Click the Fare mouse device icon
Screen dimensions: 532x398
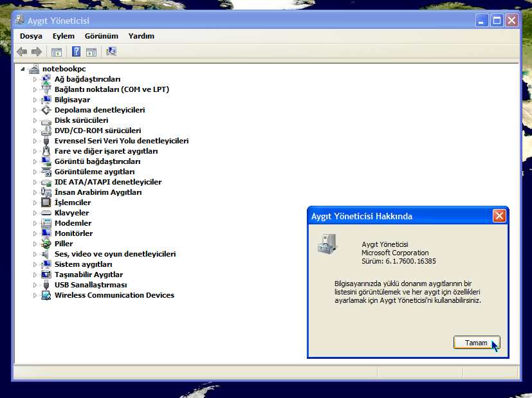(x=46, y=151)
